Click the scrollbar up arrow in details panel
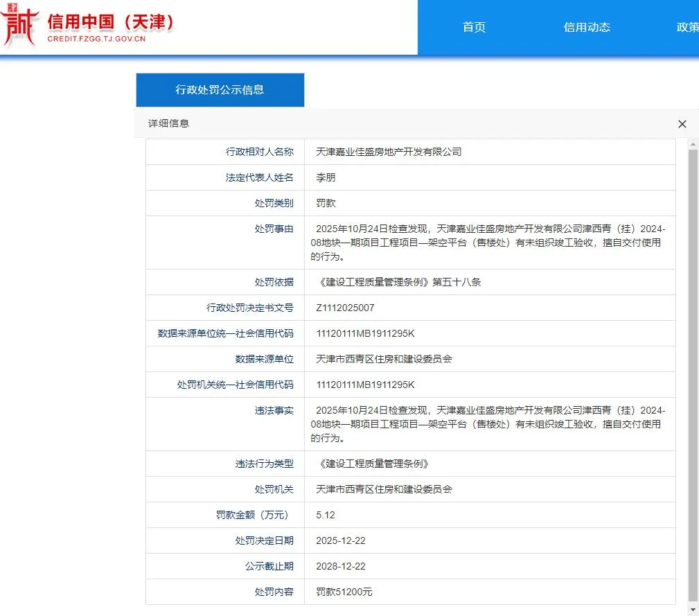The height and width of the screenshot is (616, 699). (693, 144)
